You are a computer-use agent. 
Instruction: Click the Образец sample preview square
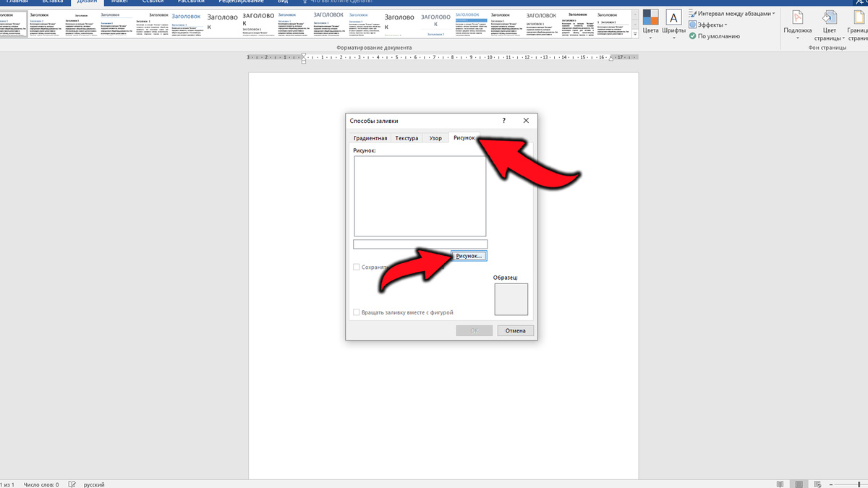(511, 299)
